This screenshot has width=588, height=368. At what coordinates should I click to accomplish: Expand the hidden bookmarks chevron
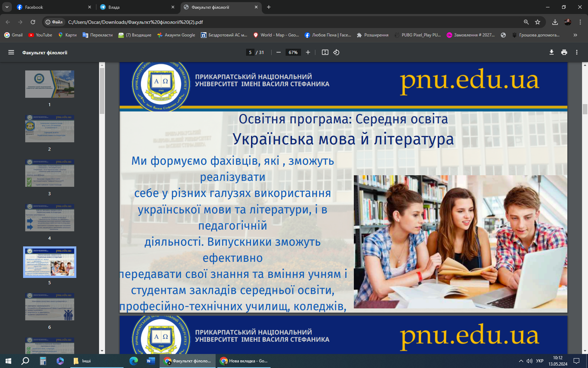[575, 35]
